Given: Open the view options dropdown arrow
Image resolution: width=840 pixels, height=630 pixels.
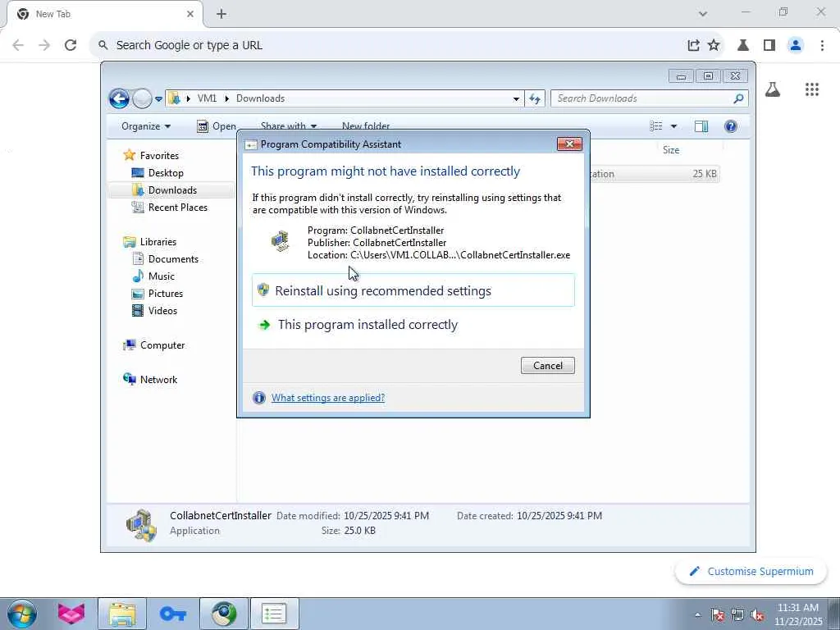Looking at the screenshot, I should click(x=673, y=126).
